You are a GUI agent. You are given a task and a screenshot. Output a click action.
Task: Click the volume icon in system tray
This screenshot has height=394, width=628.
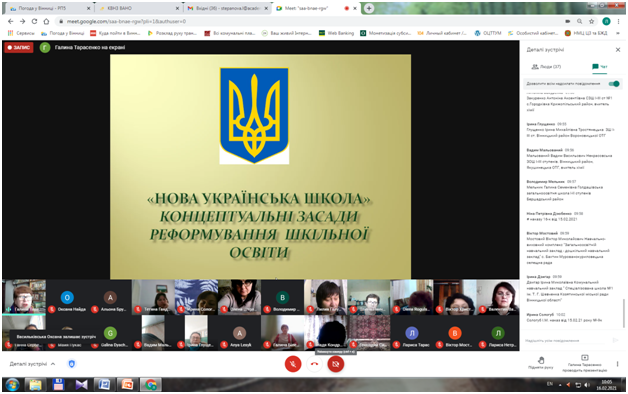point(587,385)
